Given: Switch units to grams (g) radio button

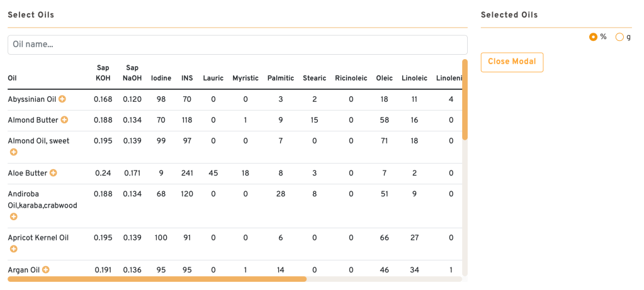Looking at the screenshot, I should coord(619,37).
